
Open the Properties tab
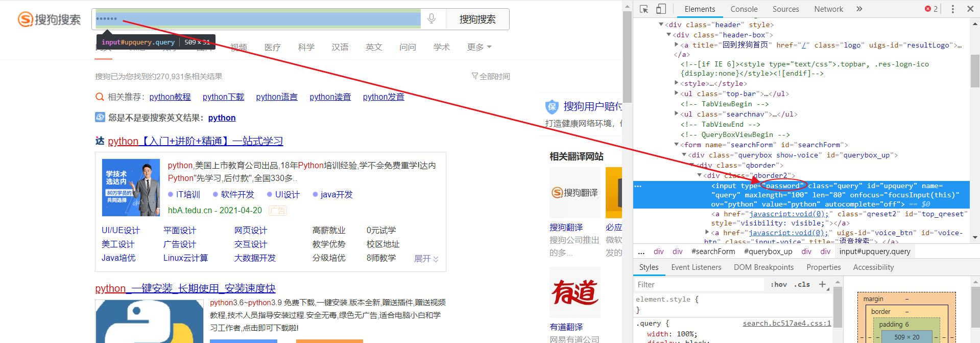pyautogui.click(x=824, y=267)
